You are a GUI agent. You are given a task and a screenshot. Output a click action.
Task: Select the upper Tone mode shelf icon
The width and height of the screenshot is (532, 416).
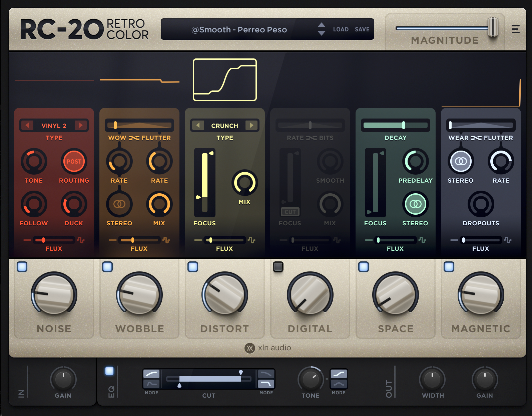[339, 374]
